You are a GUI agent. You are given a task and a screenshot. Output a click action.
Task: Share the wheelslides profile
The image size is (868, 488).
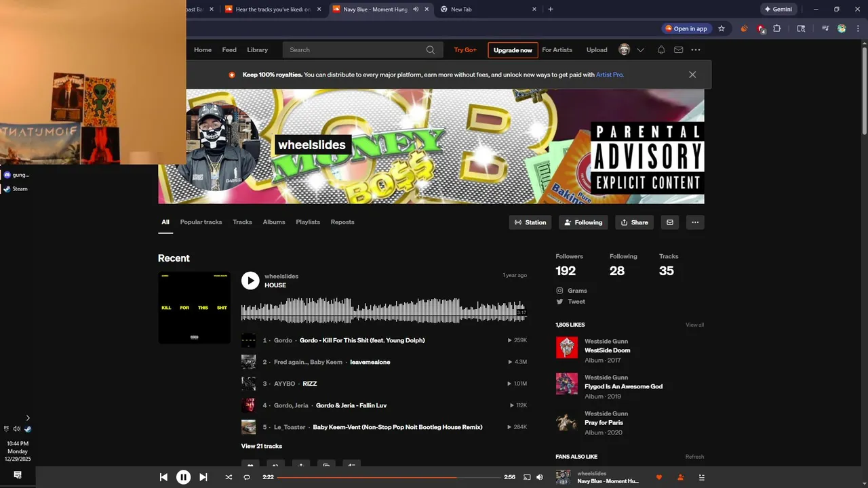pyautogui.click(x=635, y=222)
